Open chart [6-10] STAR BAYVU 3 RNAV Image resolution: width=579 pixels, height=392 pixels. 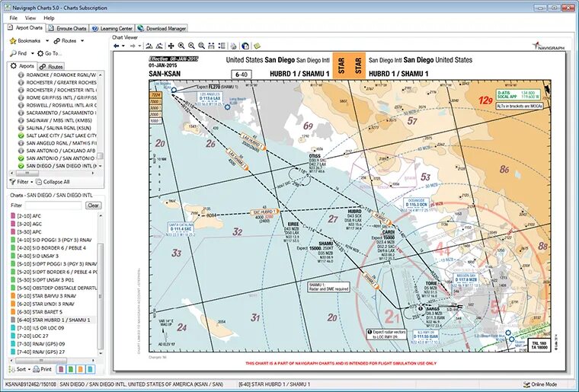click(43, 296)
